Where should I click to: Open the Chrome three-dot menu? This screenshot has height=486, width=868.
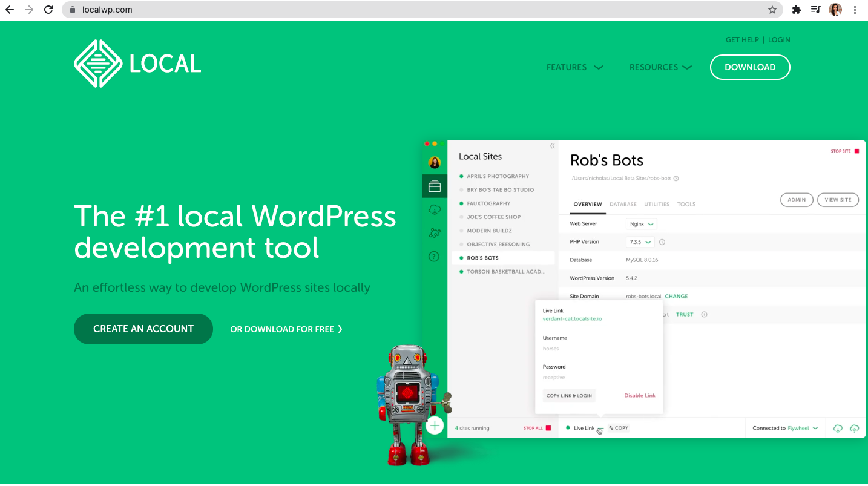855,10
